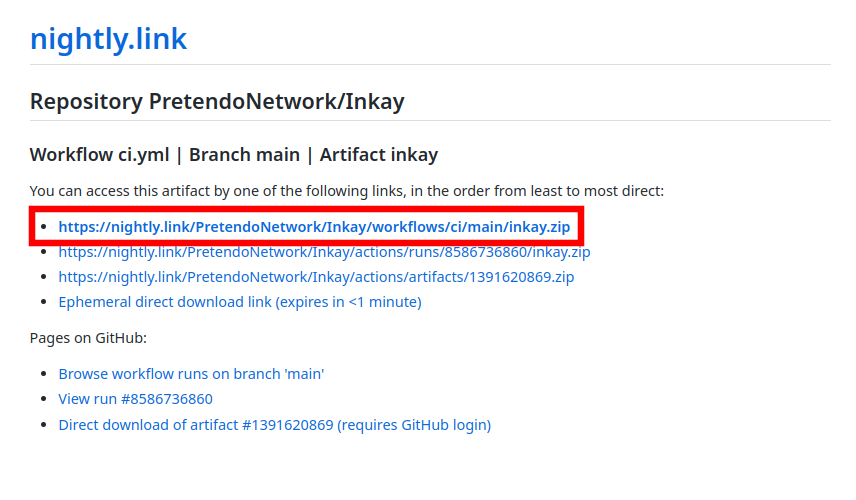Image resolution: width=856 pixels, height=500 pixels.
Task: Click the bullet before Browse workflow runs
Action: (44, 374)
